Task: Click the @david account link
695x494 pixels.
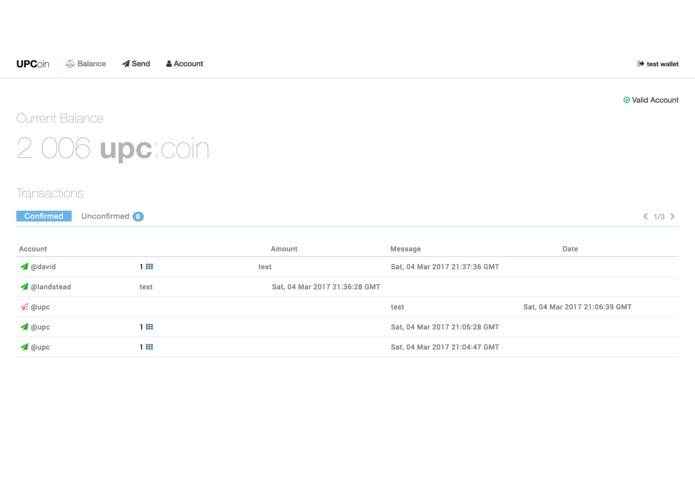Action: [x=43, y=267]
